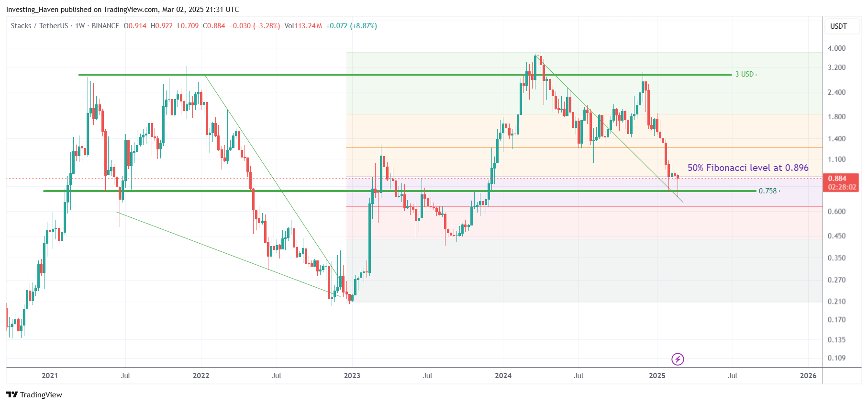The width and height of the screenshot is (868, 405).
Task: Click the 0.350 price axis label
Action: click(836, 258)
